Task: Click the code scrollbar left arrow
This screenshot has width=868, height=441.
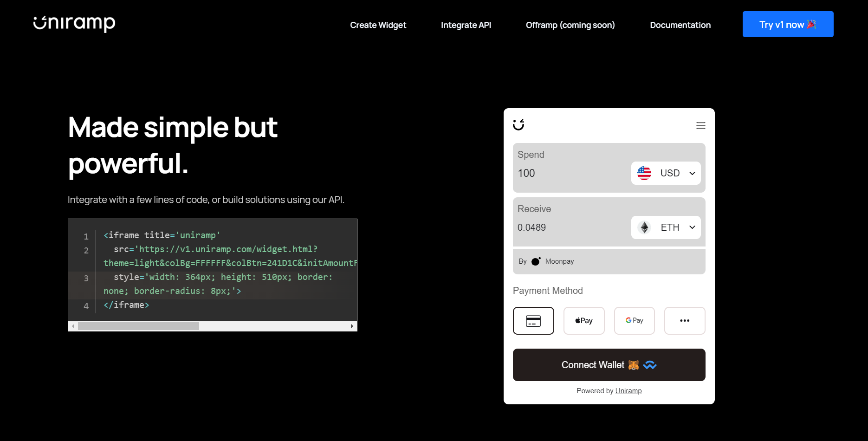Action: pyautogui.click(x=73, y=326)
